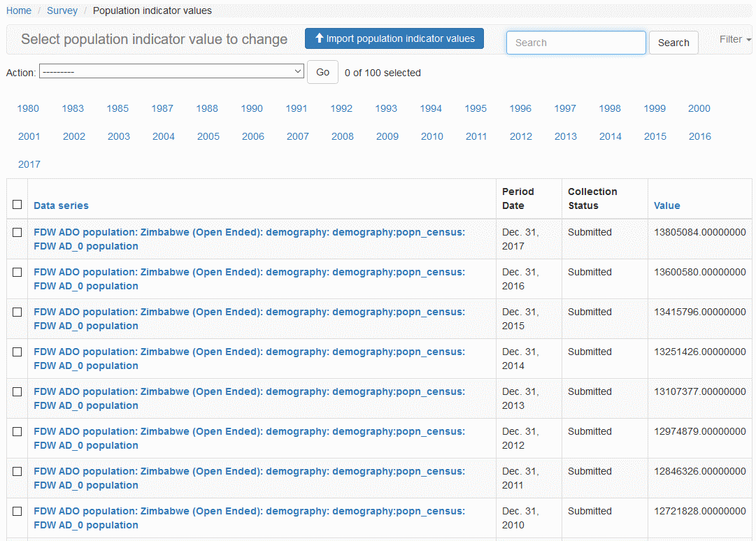Select checkbox for the Dec. 31, 2014 row
756x541 pixels.
(x=17, y=352)
